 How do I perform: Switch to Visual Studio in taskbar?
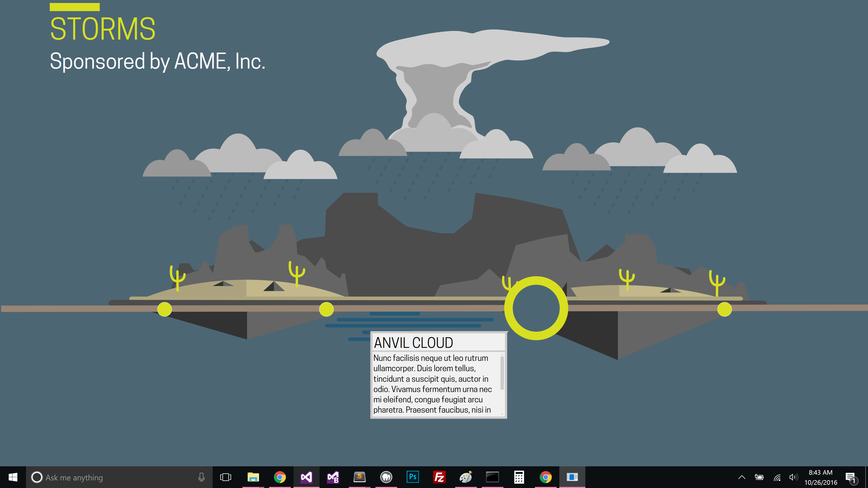point(306,477)
